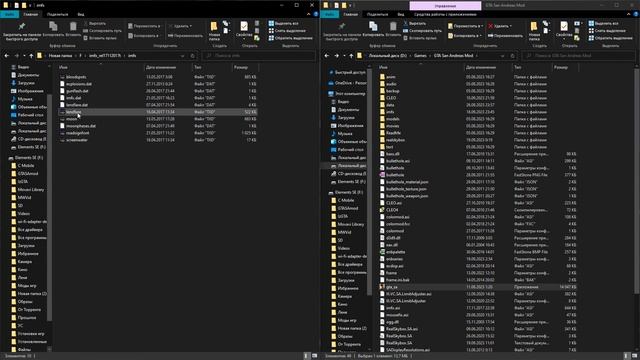Click Новая папка in left window breadcrumb
The image size is (640, 360).
point(60,56)
